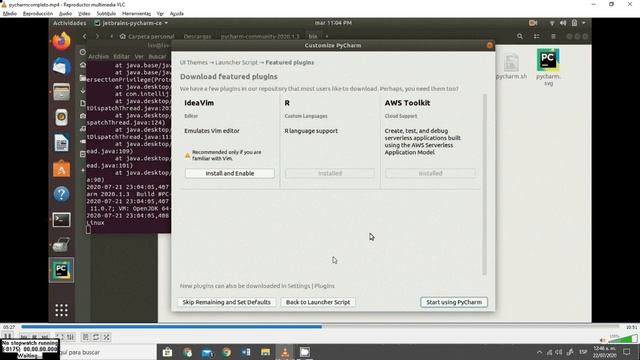Toggle VLC loop button
Image resolution: width=640 pixels, height=360 pixels.
pos(96,337)
